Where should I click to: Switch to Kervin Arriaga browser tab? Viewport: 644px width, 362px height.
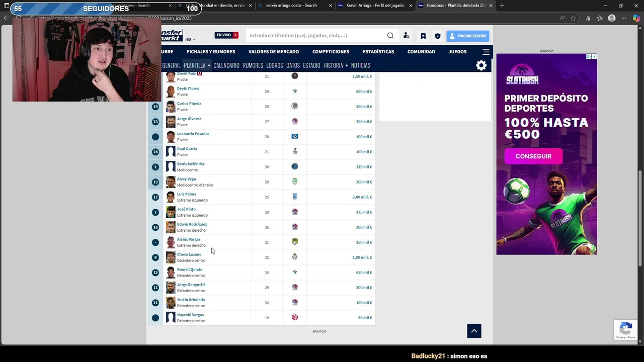click(375, 6)
